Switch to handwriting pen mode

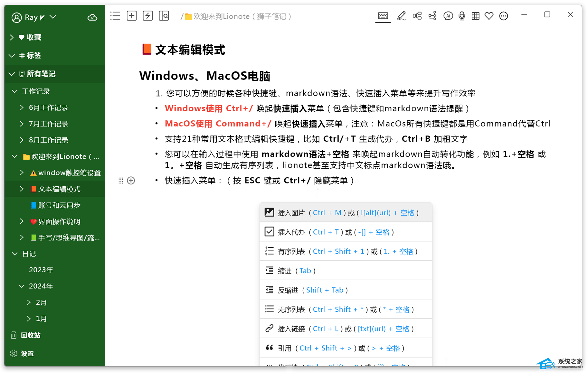401,16
